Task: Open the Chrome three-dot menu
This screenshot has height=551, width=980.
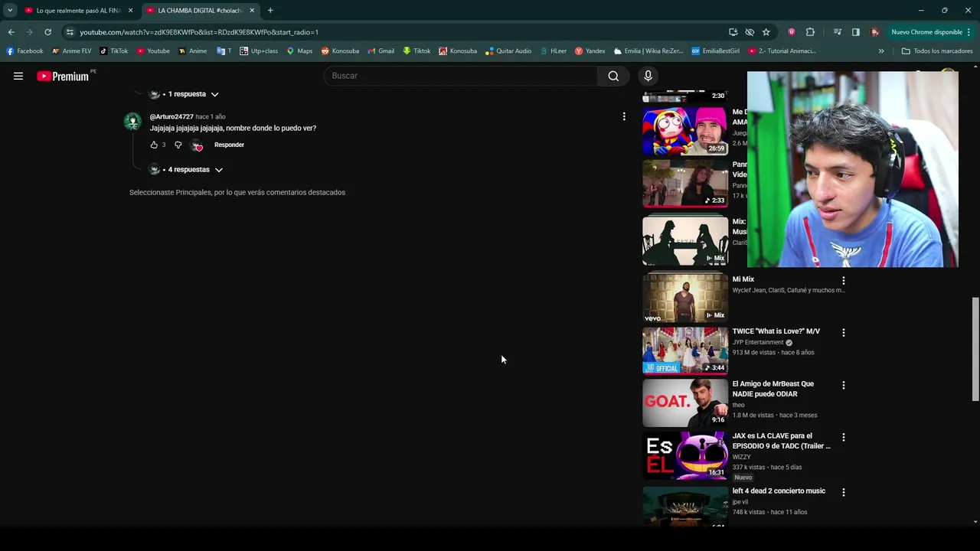Action: click(x=969, y=32)
